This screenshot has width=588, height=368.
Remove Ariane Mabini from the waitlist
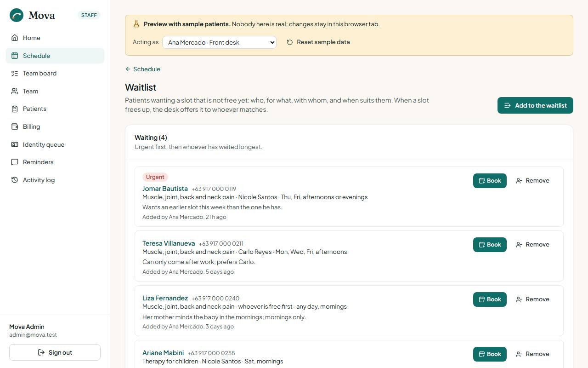tap(532, 354)
